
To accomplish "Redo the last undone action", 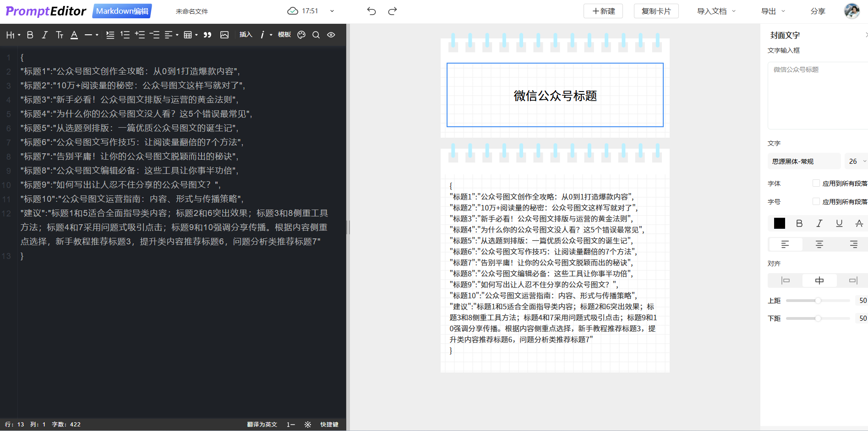I will [x=393, y=11].
